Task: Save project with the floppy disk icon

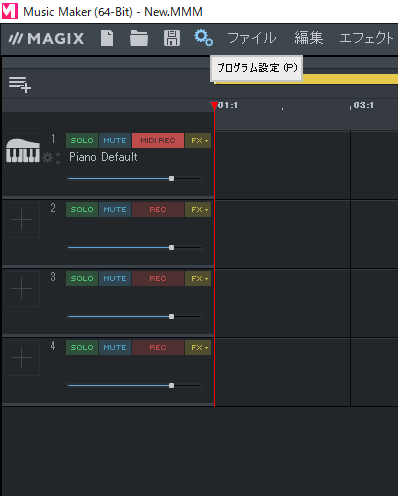Action: 172,38
